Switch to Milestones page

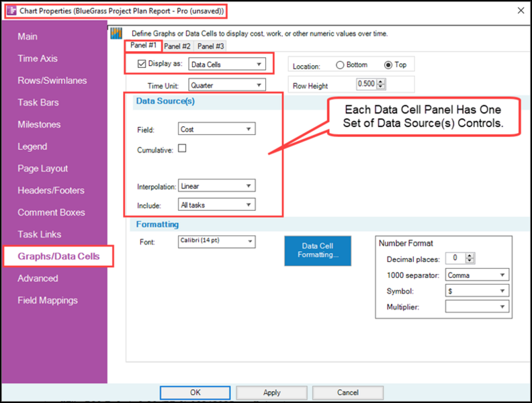40,124
